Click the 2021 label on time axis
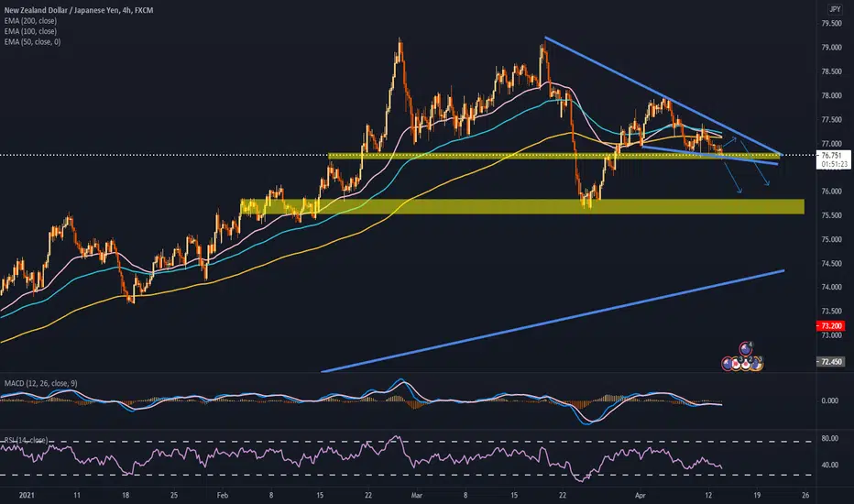This screenshot has width=854, height=504. 27,495
